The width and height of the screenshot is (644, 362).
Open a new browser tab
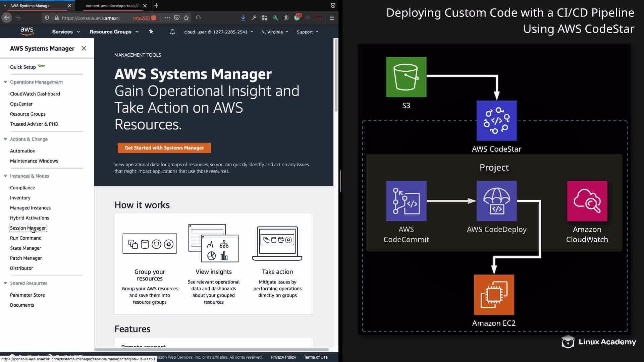(156, 5)
